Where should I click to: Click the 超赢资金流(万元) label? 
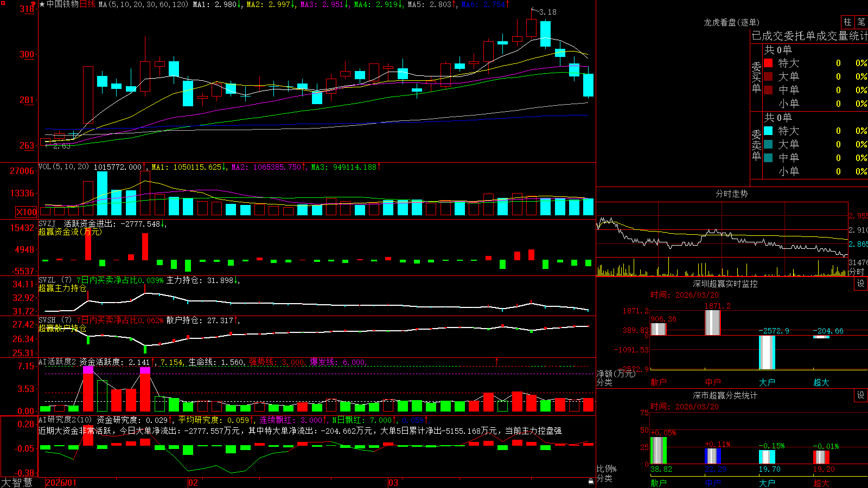pos(70,232)
